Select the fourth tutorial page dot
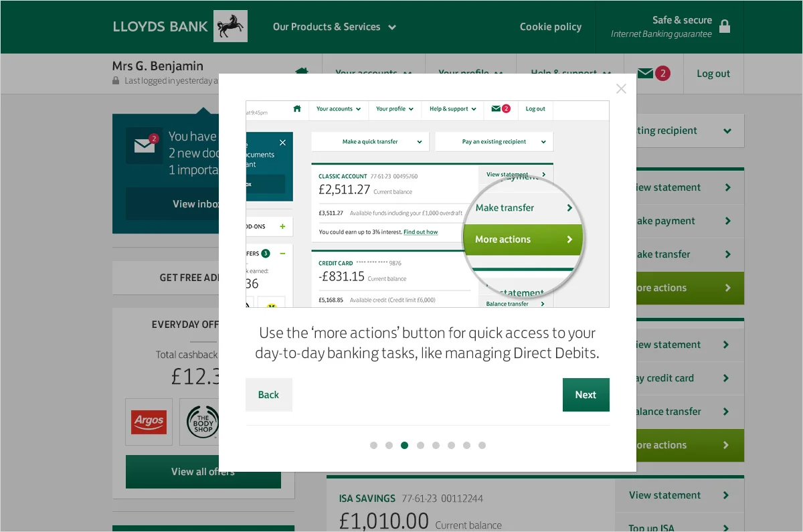The width and height of the screenshot is (803, 532). (x=420, y=445)
